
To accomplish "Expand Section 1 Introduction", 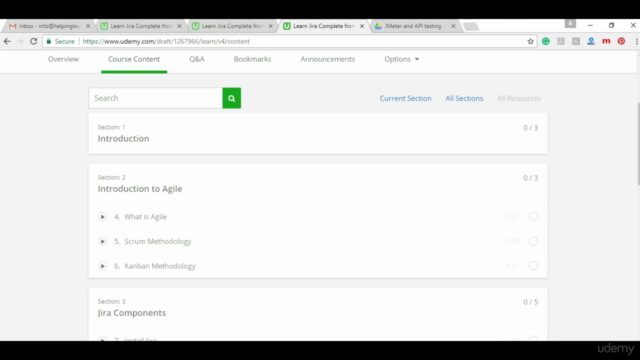I will [x=318, y=133].
